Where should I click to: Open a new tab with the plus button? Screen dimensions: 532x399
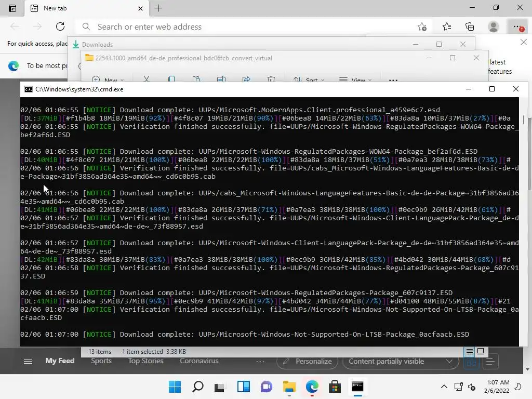click(x=158, y=8)
